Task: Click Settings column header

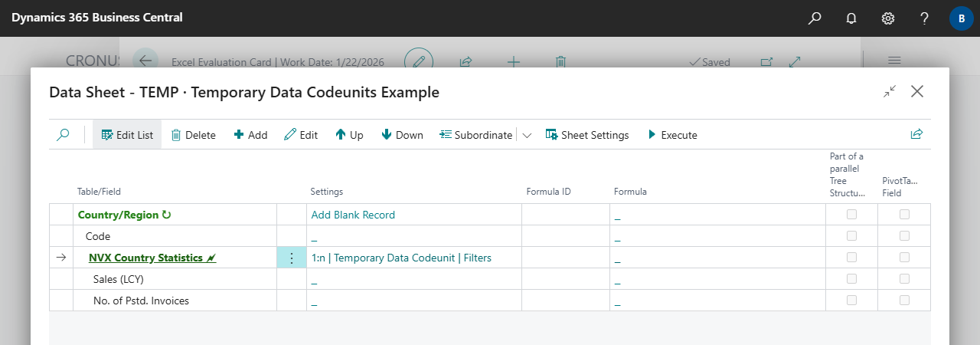Action: point(326,192)
